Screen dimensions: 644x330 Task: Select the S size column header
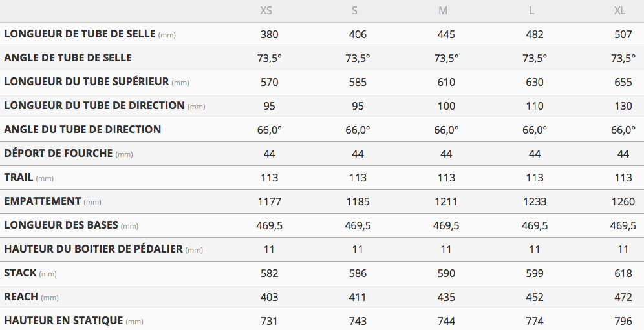pos(354,11)
